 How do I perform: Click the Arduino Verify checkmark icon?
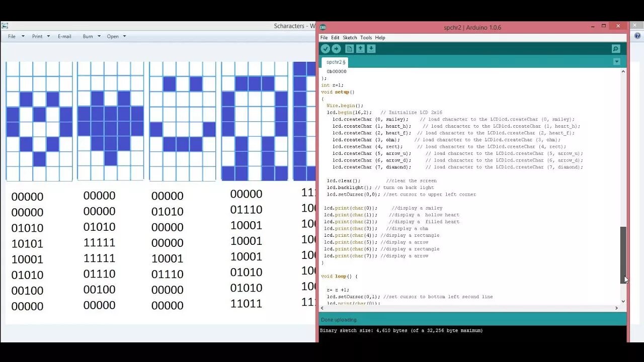click(325, 49)
